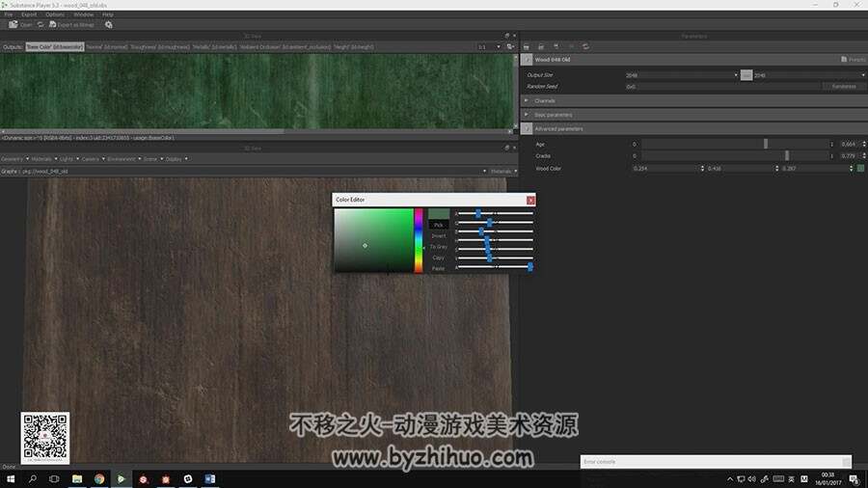The image size is (868, 488).
Task: Undock the 2D View panel
Action: tap(507, 36)
